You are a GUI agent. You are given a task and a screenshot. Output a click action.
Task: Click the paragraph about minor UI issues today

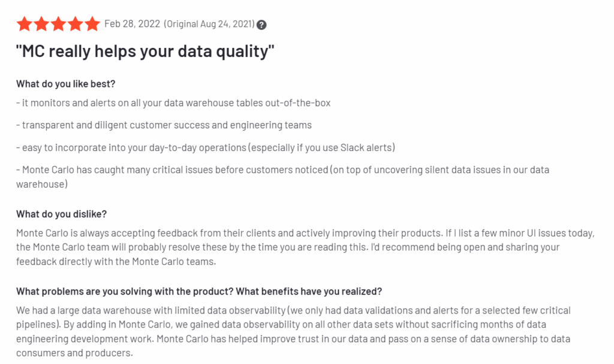pyautogui.click(x=305, y=247)
